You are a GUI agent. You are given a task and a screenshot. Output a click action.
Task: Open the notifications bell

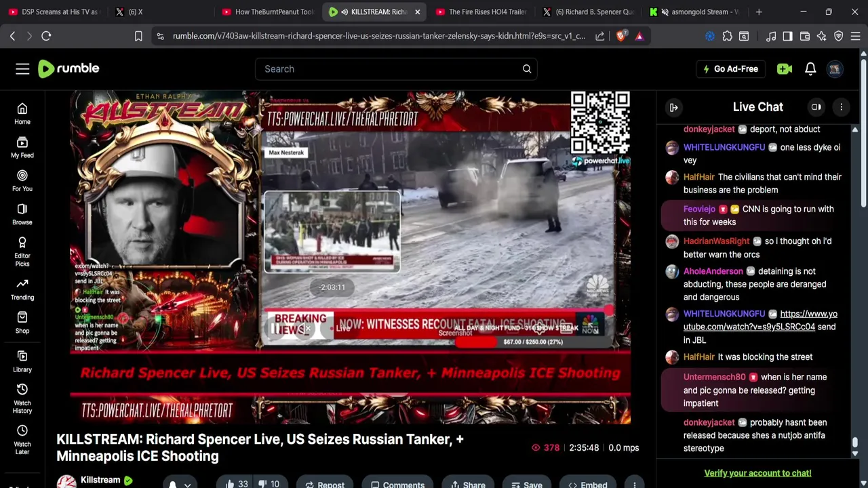[x=810, y=68]
